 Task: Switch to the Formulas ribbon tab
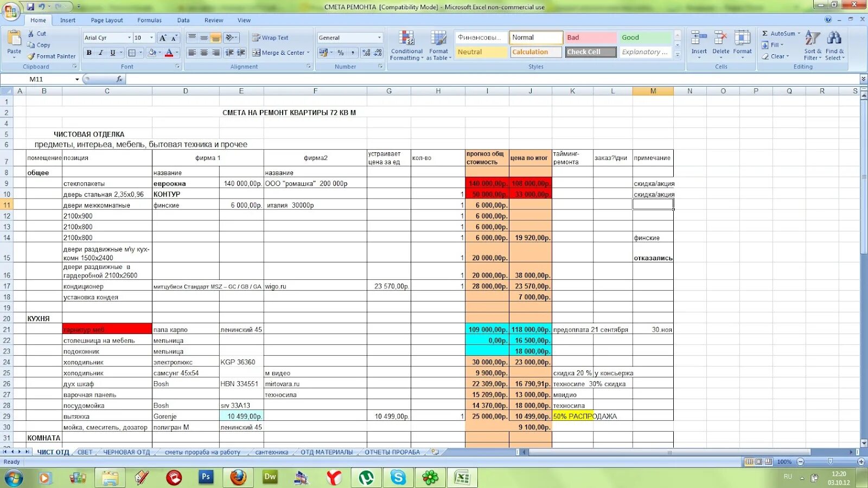coord(149,20)
